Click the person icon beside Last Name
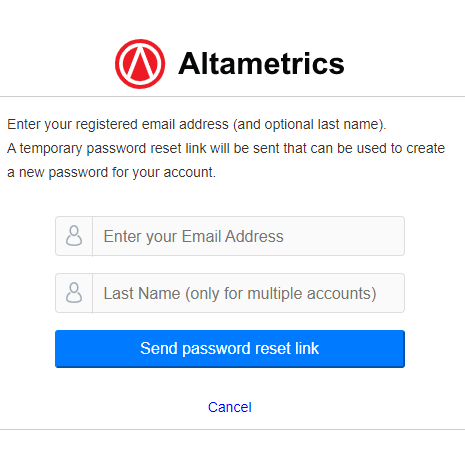465x467 pixels. click(x=74, y=293)
